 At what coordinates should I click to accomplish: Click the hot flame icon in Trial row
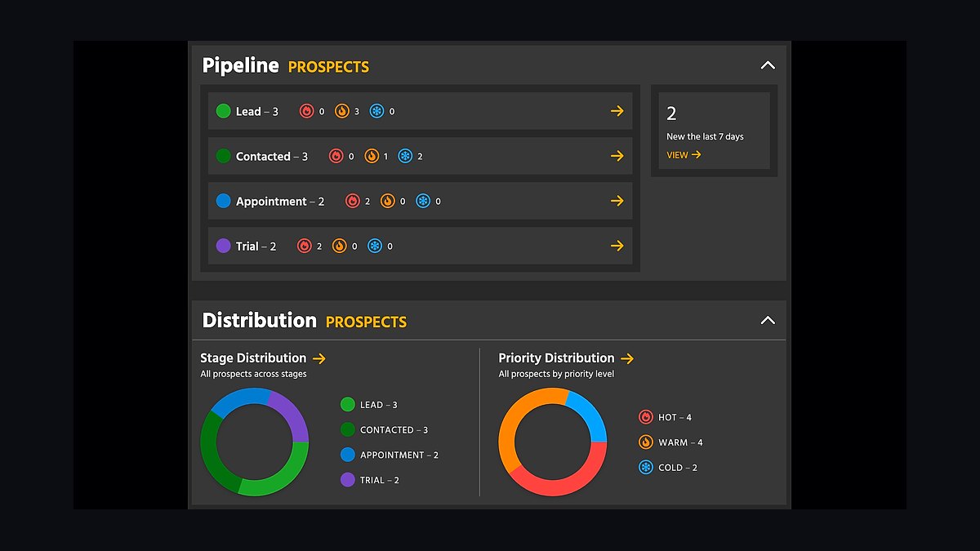tap(305, 246)
